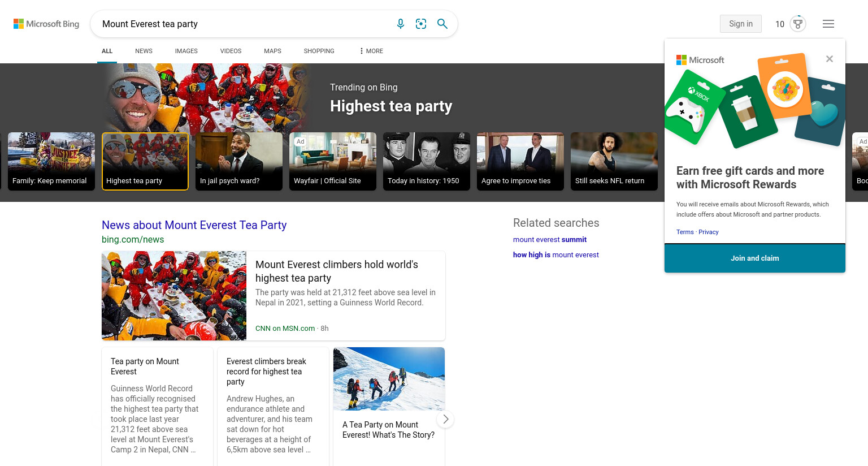This screenshot has height=466, width=868.
Task: Open A Tea Party on Mount Everest! What's The Story?
Action: [x=389, y=430]
